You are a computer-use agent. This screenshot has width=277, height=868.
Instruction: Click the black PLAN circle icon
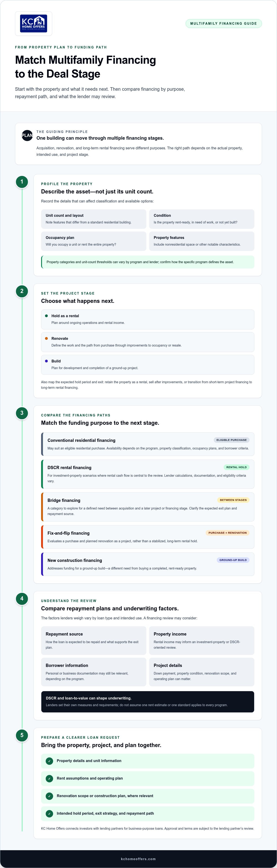27,136
